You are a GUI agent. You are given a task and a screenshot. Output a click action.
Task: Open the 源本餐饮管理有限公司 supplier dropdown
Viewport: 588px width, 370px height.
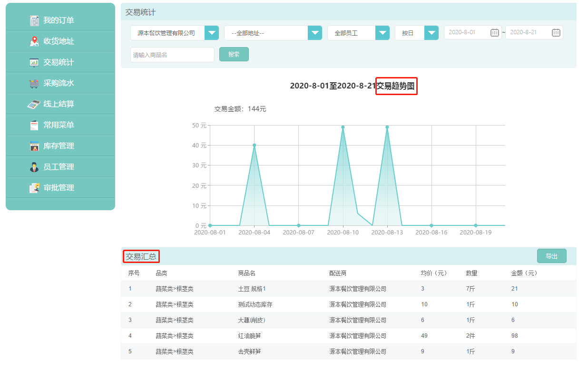click(x=211, y=32)
